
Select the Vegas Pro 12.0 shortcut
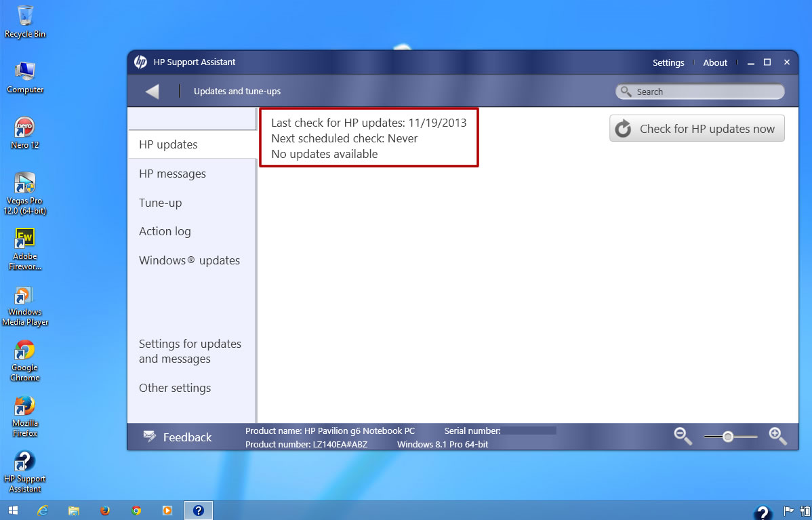[25, 193]
